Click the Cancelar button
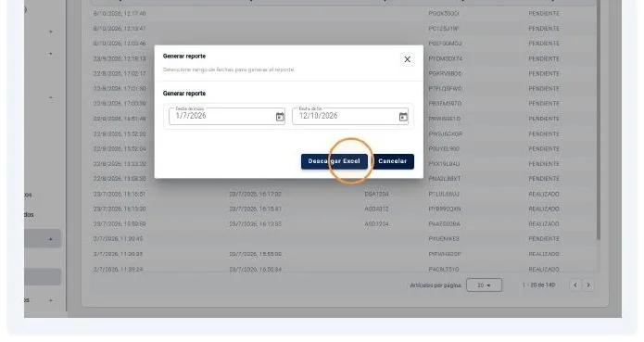This screenshot has height=342, width=644. click(x=393, y=161)
